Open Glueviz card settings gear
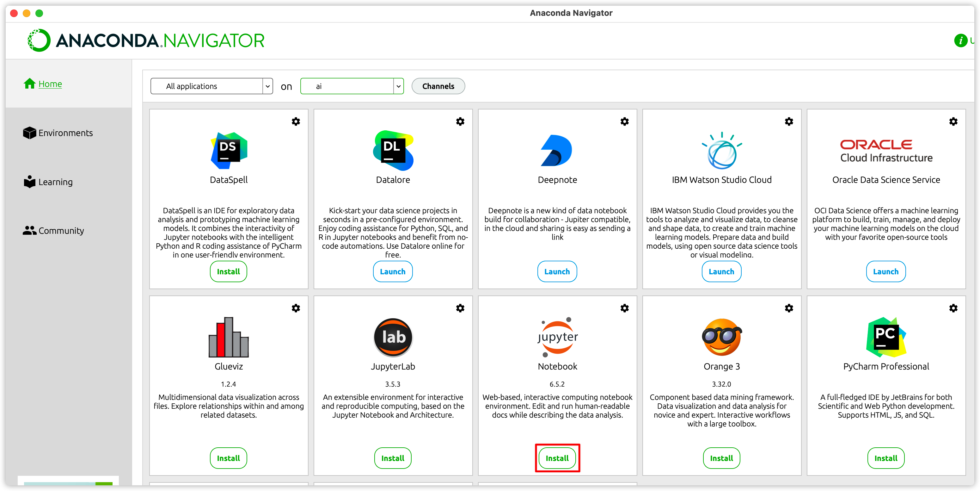Viewport: 980px width, 491px height. [296, 308]
